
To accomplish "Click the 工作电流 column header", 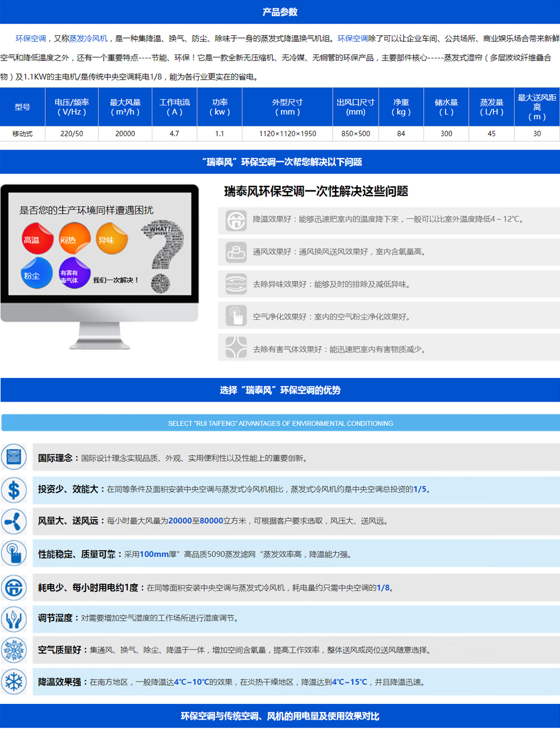I will click(x=174, y=107).
